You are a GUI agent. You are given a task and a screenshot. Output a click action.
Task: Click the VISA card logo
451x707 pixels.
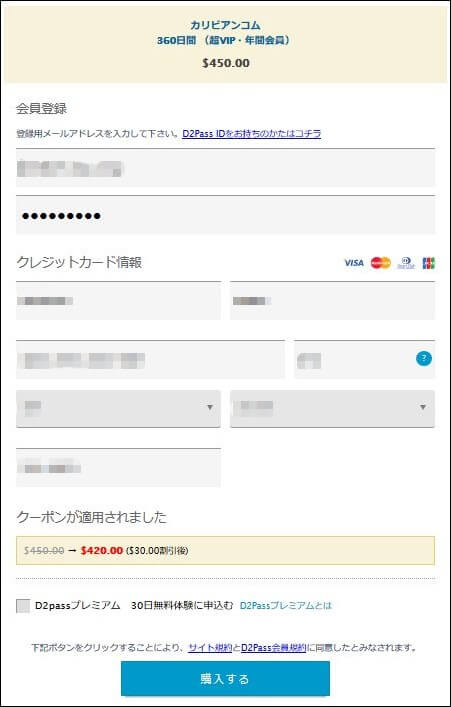(x=354, y=263)
